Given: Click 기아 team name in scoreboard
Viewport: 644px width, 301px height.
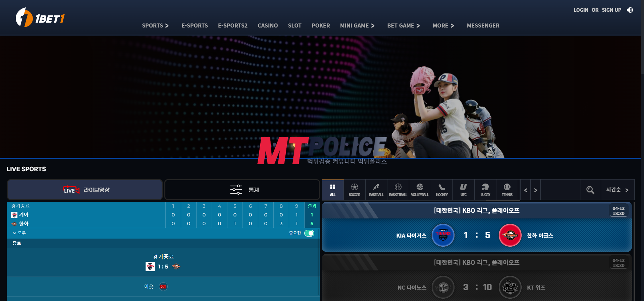Looking at the screenshot, I should (24, 215).
